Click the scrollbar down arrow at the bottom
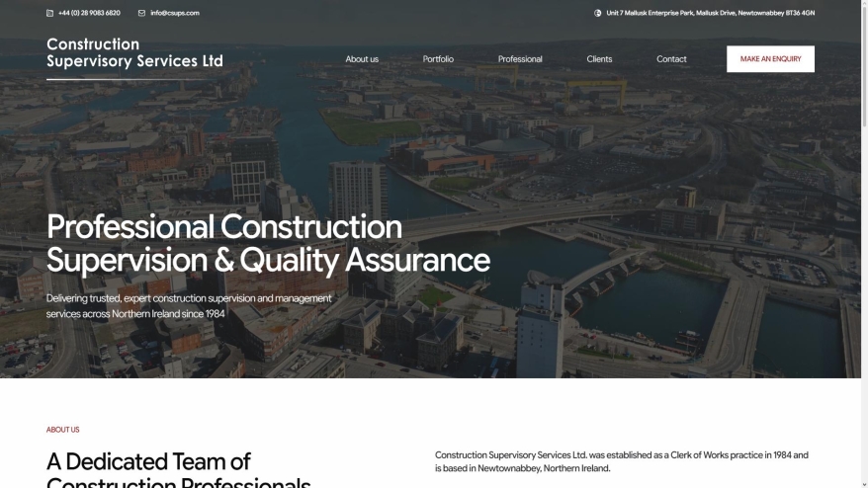Screen dimensions: 868x488 (865, 485)
